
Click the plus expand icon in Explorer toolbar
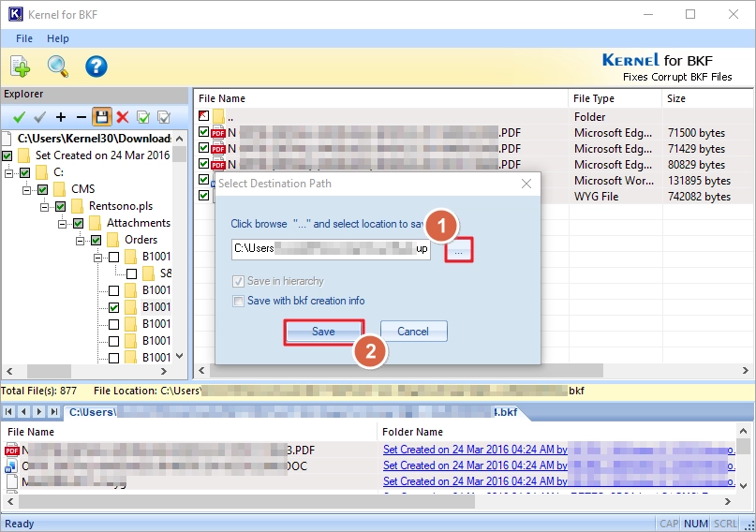[x=61, y=117]
